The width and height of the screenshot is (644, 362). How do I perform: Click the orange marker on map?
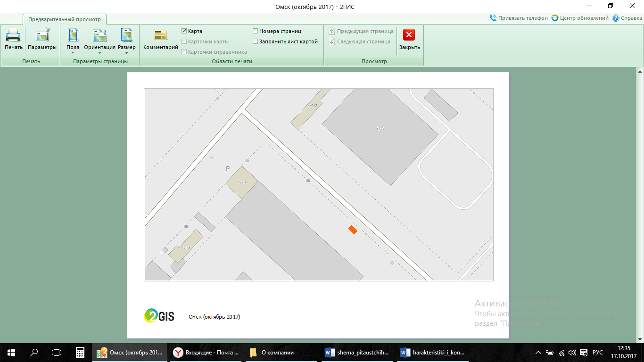click(353, 230)
